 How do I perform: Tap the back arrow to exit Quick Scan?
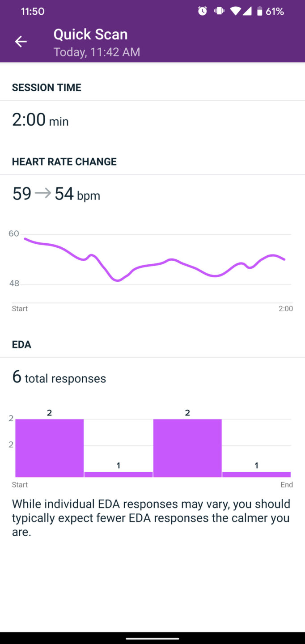(x=21, y=41)
